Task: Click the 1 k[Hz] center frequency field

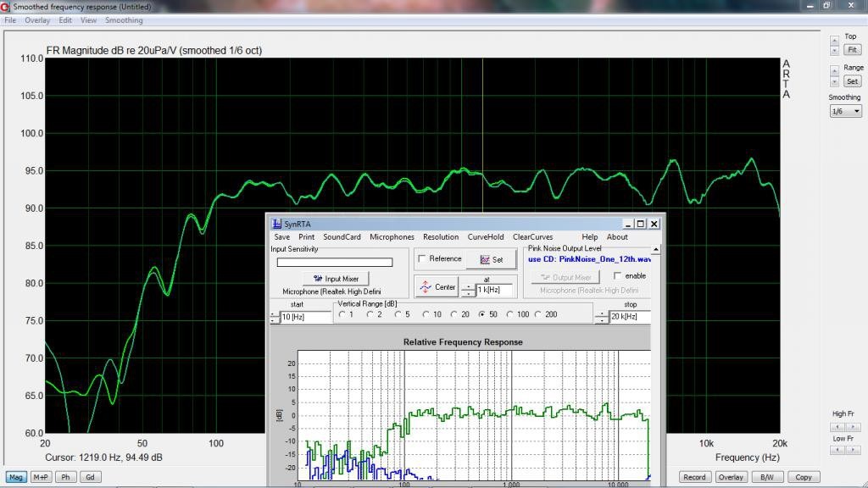Action: (494, 290)
